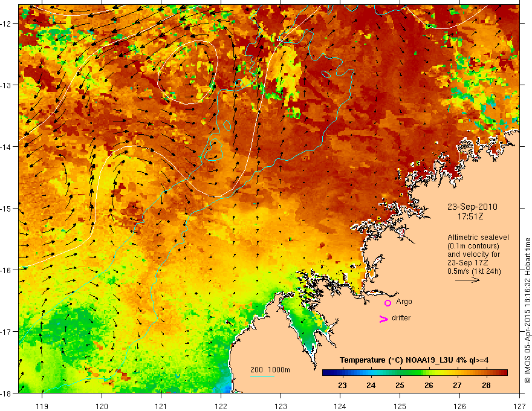Screen dimensions: 532x411
Task: Click the longitude axis label 127
Action: 519,406
